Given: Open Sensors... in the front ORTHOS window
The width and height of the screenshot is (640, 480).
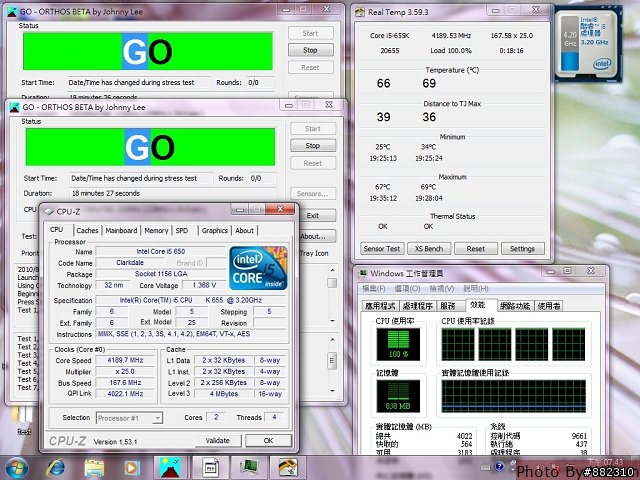Looking at the screenshot, I should click(313, 193).
